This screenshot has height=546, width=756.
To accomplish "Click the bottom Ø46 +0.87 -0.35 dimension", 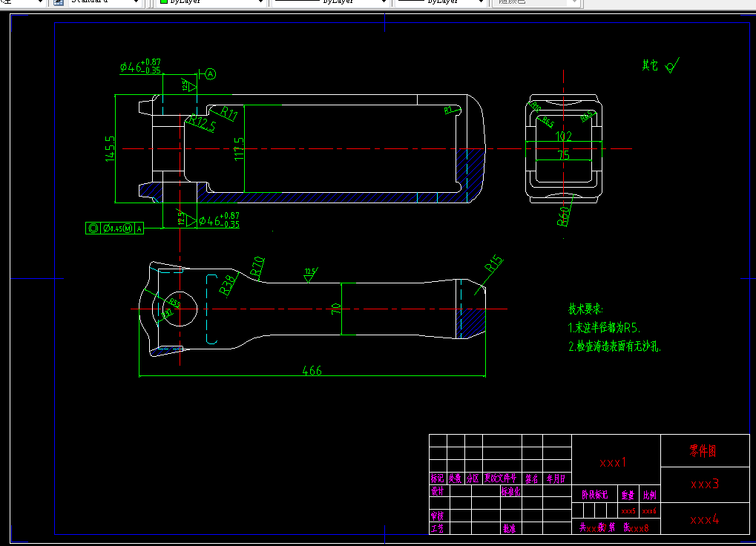I will tap(219, 220).
